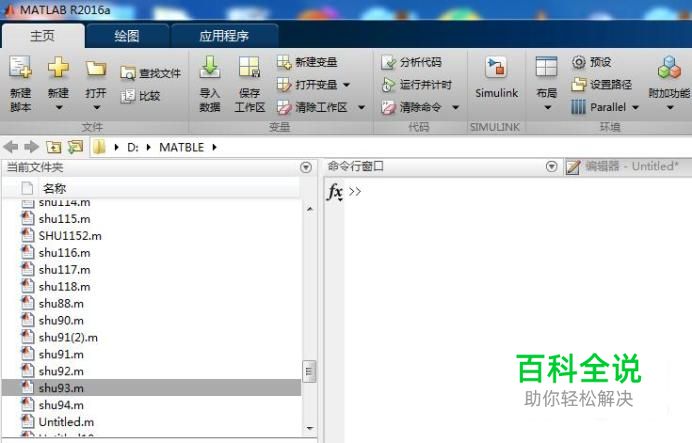Click Save Workspace (保存工作区) icon
Viewport: 692px width, 443px height.
[x=249, y=67]
